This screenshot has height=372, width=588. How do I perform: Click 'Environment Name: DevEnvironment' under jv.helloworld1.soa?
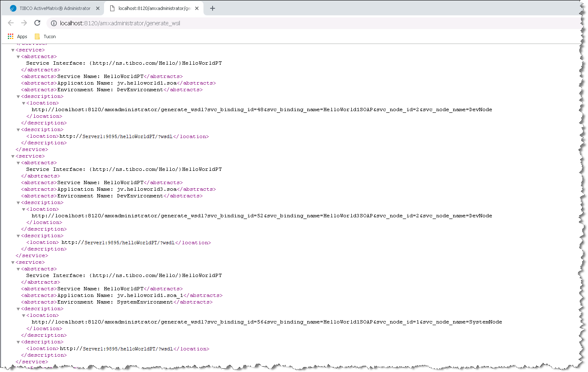point(110,90)
